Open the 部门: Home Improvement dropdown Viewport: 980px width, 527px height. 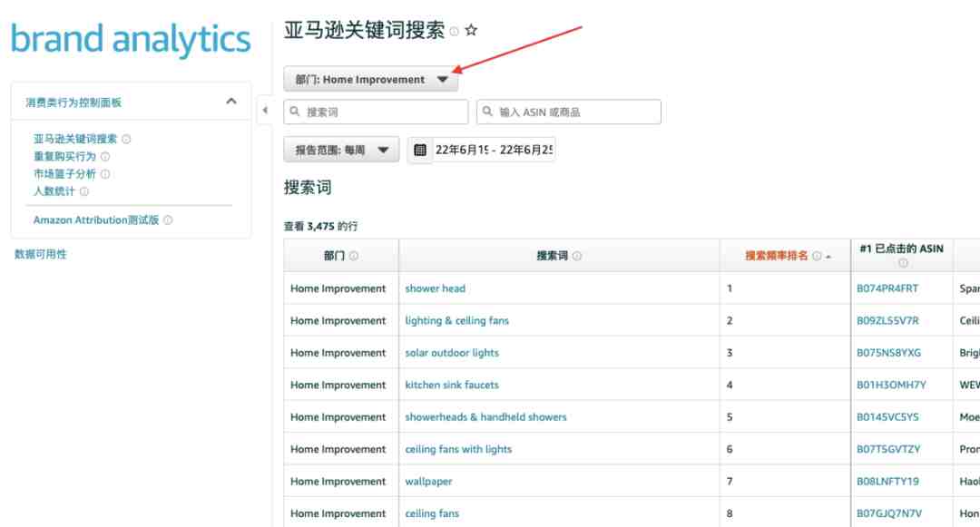point(370,79)
